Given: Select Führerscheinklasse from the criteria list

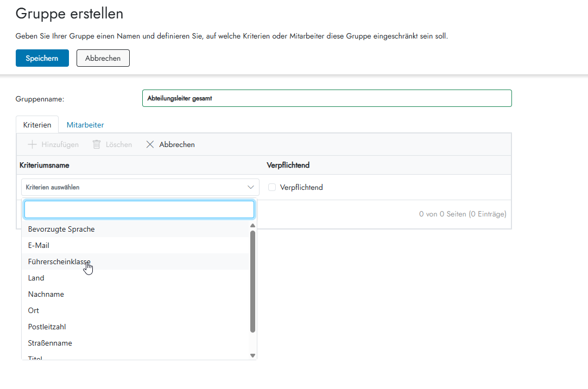Looking at the screenshot, I should tap(60, 262).
